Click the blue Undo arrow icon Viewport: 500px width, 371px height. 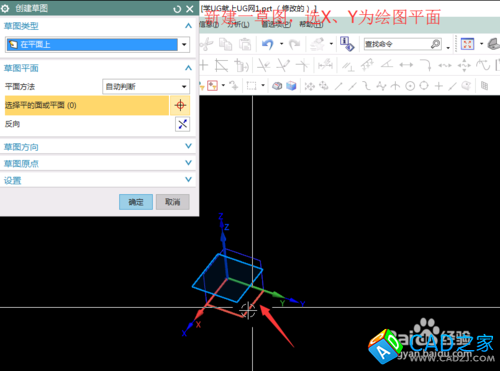267,44
